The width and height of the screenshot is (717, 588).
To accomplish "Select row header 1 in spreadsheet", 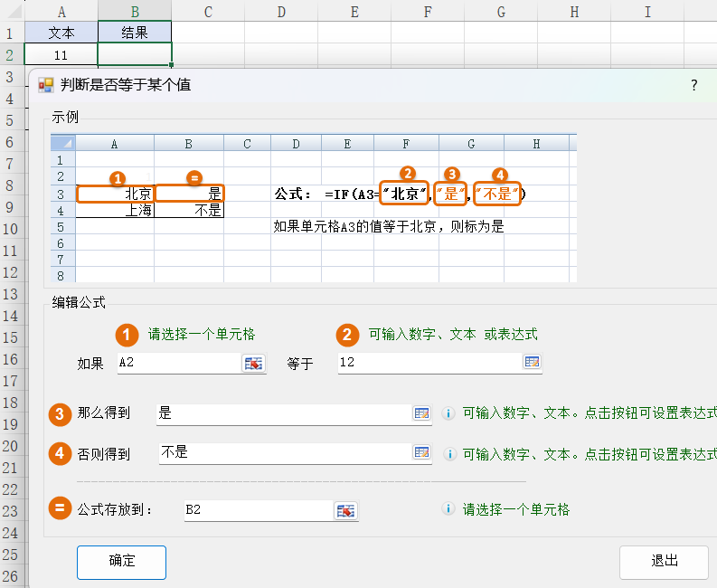I will [11, 33].
